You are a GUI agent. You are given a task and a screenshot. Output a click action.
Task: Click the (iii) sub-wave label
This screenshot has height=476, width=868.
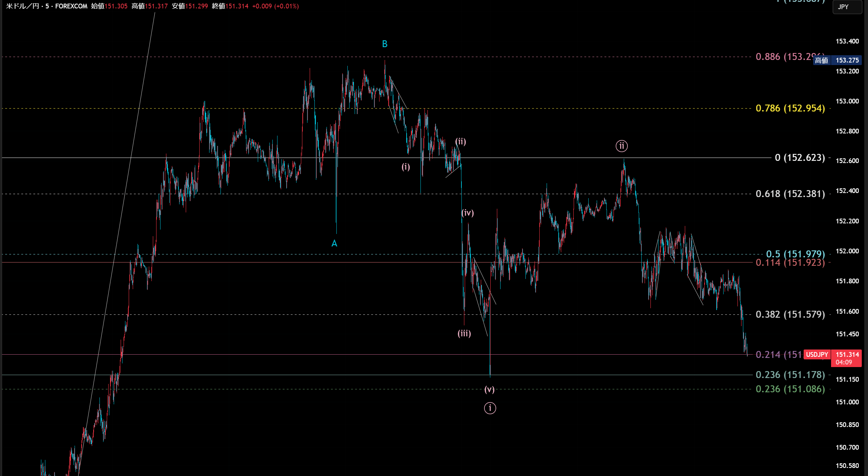[464, 333]
